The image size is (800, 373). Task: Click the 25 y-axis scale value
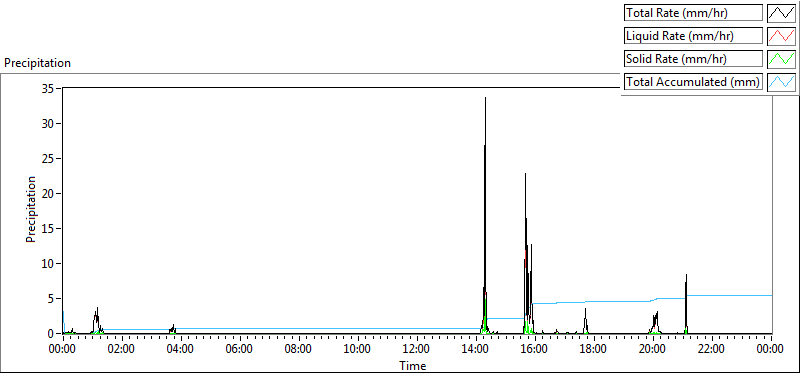coord(49,159)
